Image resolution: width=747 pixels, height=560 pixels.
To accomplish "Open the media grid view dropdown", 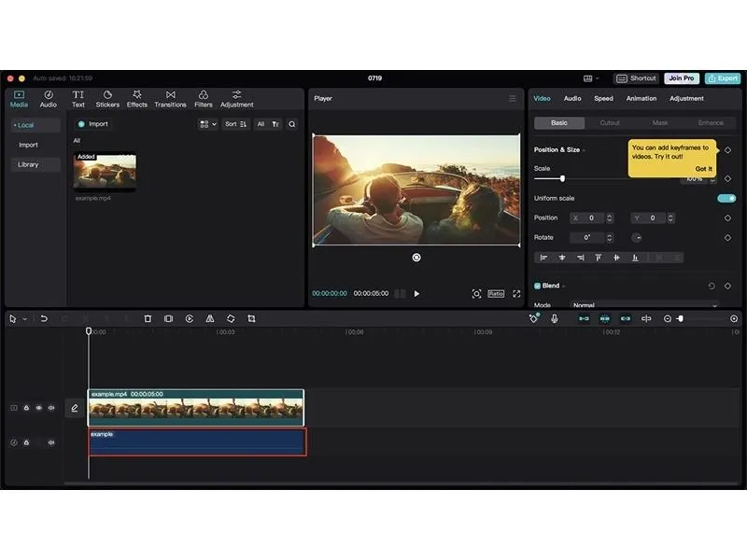I will (x=208, y=124).
